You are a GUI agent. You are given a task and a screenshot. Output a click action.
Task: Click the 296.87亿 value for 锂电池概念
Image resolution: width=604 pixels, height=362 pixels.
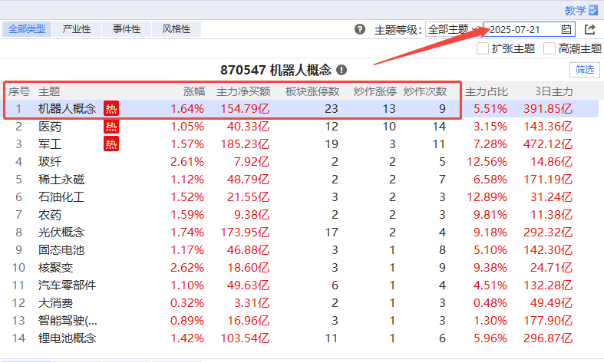point(548,338)
